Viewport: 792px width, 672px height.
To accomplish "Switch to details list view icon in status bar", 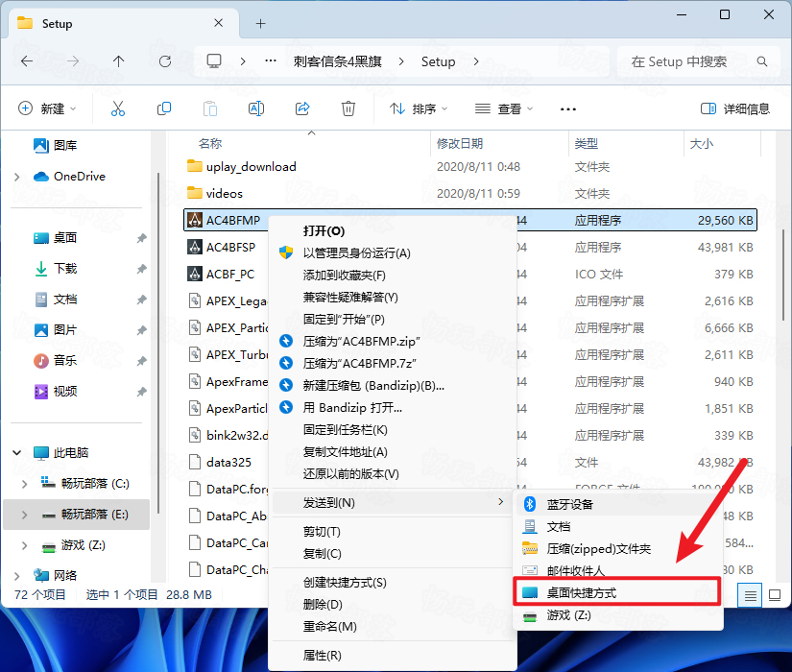I will pos(750,595).
